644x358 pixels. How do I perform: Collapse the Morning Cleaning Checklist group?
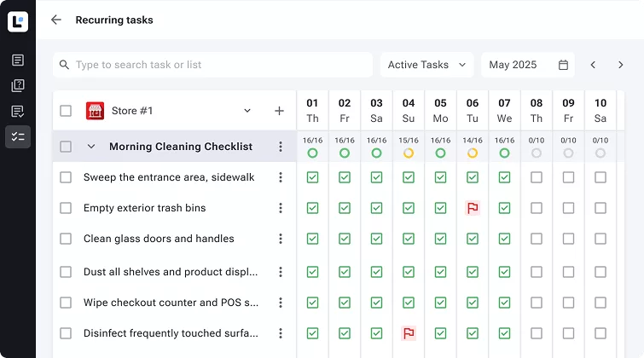click(x=91, y=147)
